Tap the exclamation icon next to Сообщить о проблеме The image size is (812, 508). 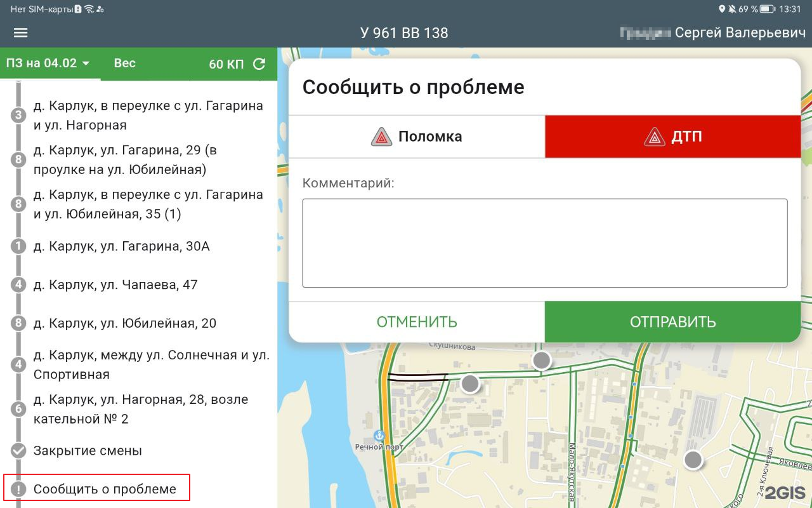point(18,489)
